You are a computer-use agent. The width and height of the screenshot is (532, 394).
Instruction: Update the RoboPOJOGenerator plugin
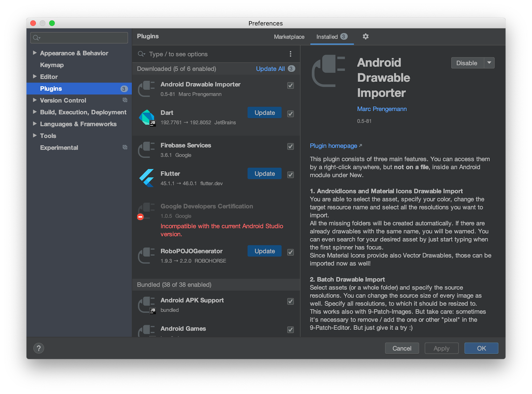pos(265,251)
